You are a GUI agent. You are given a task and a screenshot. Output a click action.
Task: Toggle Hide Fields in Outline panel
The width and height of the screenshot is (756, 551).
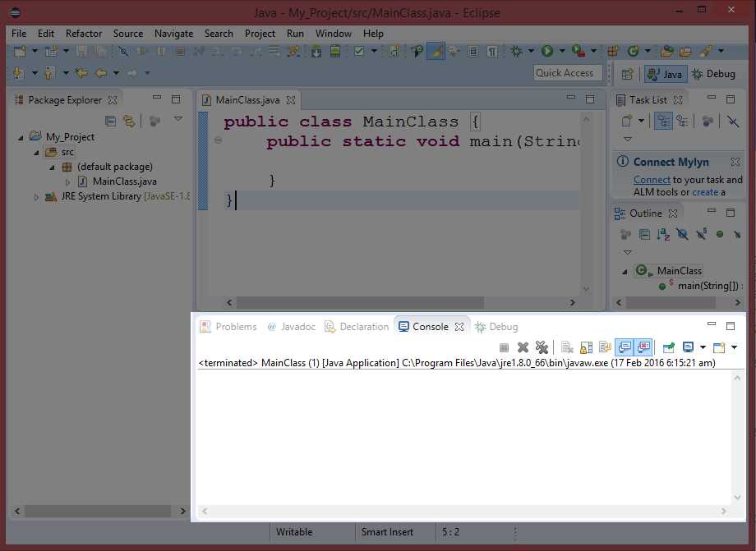pos(682,235)
